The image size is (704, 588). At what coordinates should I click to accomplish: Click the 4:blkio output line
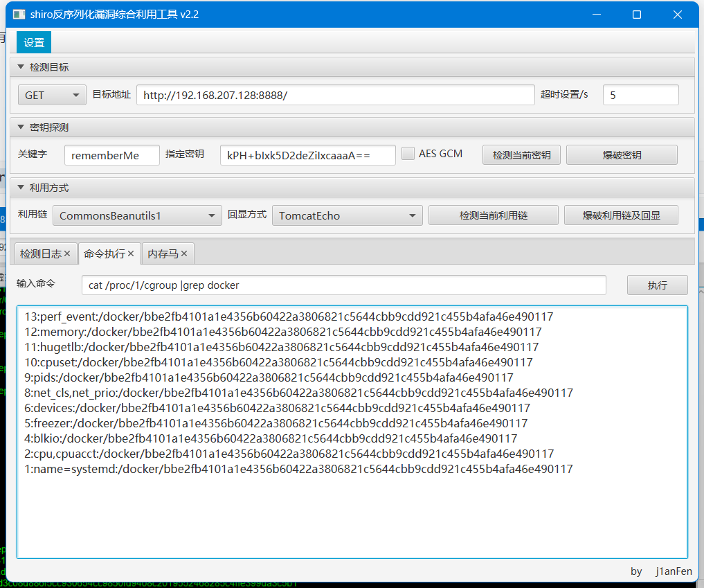tap(271, 439)
